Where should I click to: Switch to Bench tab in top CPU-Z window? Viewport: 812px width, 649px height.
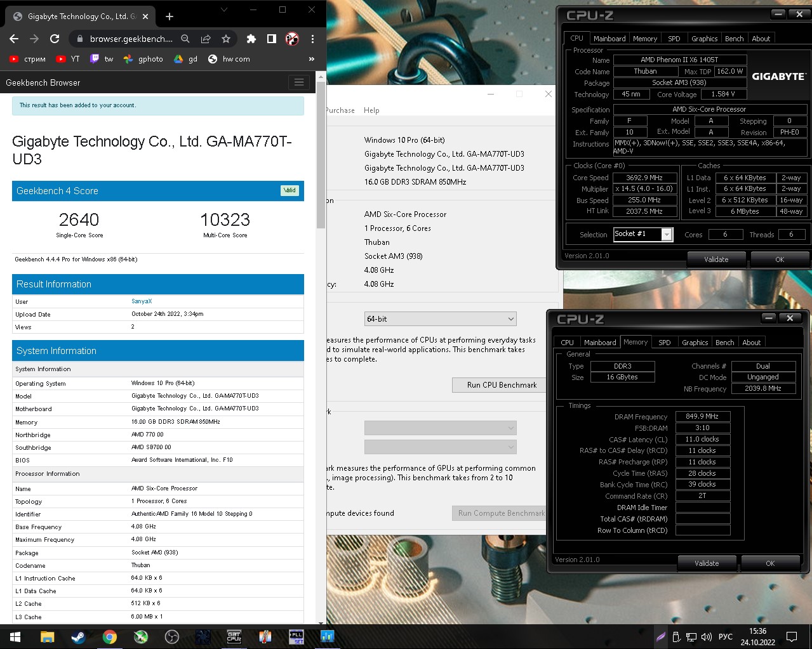735,39
